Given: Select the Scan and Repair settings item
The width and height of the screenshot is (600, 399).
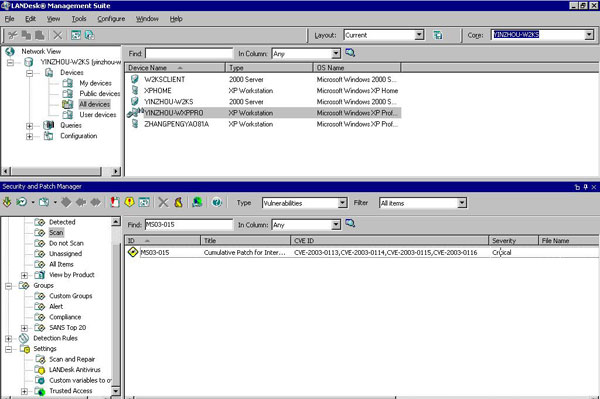Looking at the screenshot, I should pyautogui.click(x=72, y=359).
